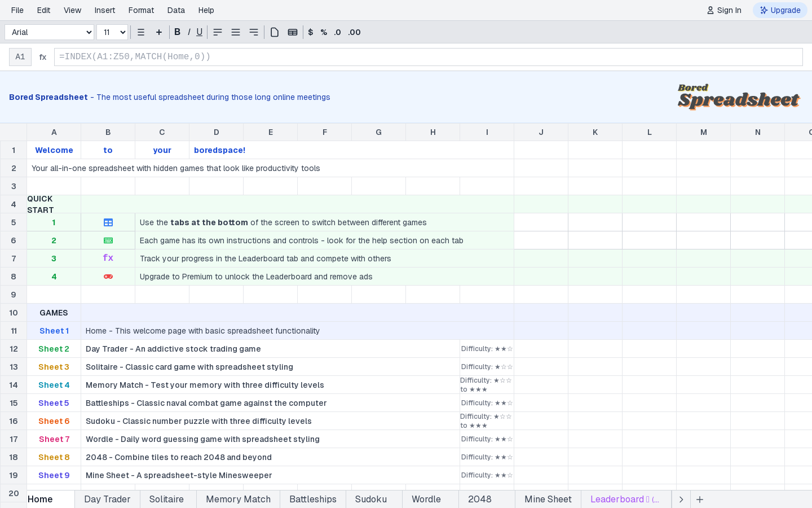The width and height of the screenshot is (812, 508).
Task: Switch to the Day Trader tab
Action: tap(107, 500)
